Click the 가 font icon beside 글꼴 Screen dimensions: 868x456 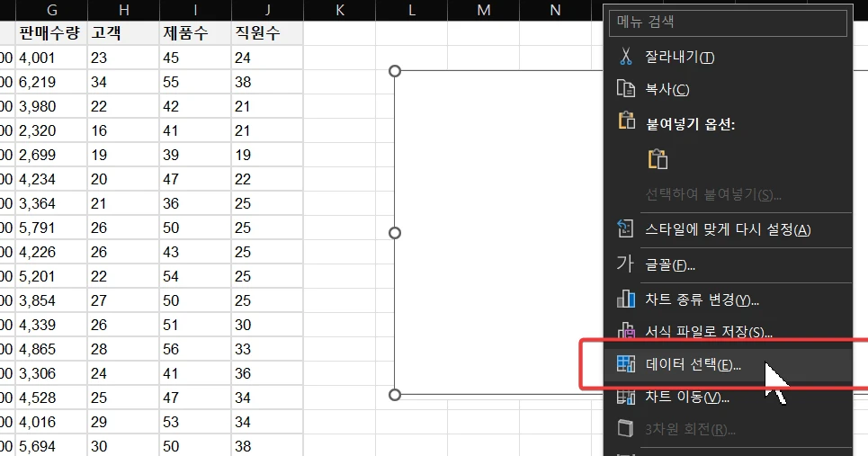click(625, 264)
